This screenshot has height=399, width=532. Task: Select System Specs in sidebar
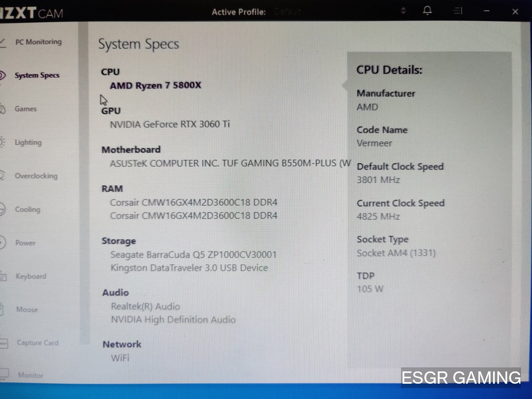(x=37, y=75)
